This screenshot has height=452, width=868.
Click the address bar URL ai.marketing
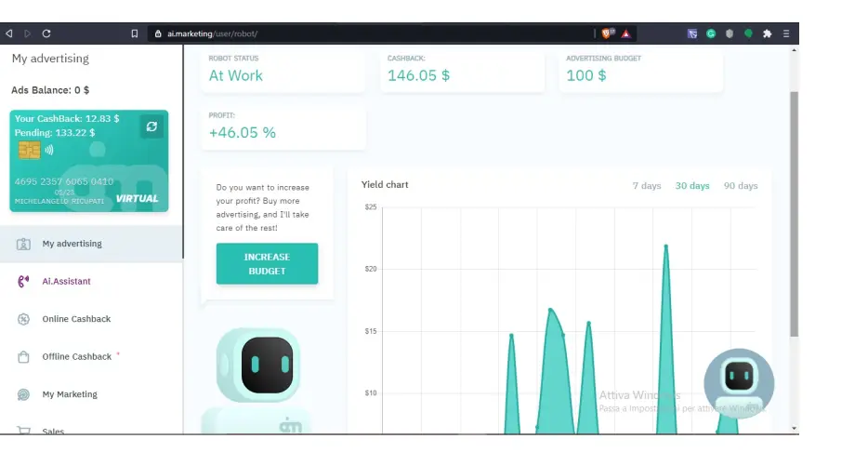[212, 33]
